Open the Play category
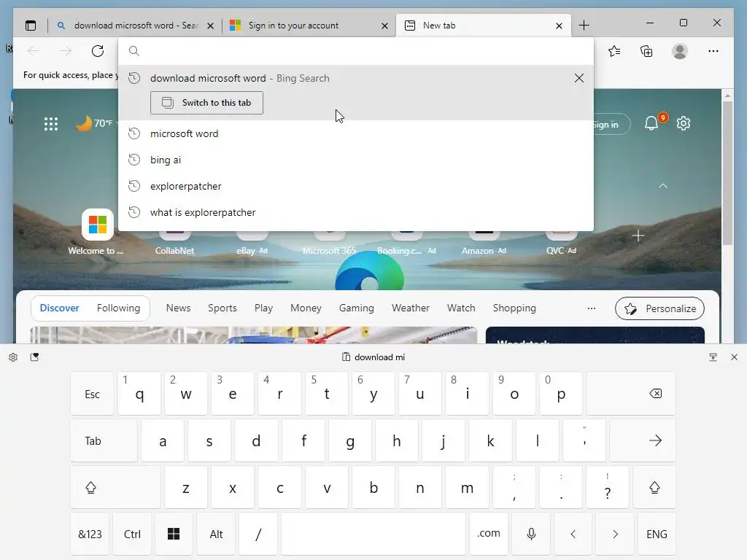 [x=263, y=308]
